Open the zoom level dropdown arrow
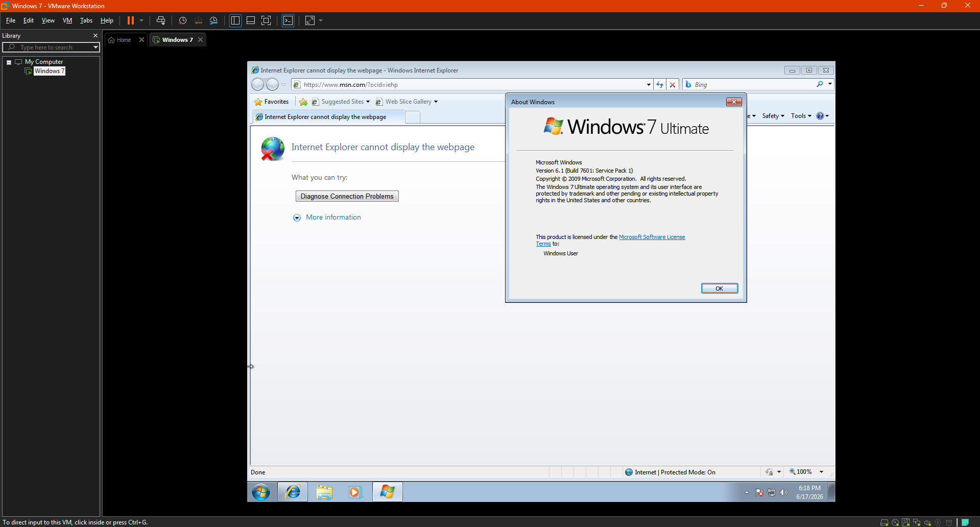Viewport: 980px width, 527px height. click(x=822, y=472)
